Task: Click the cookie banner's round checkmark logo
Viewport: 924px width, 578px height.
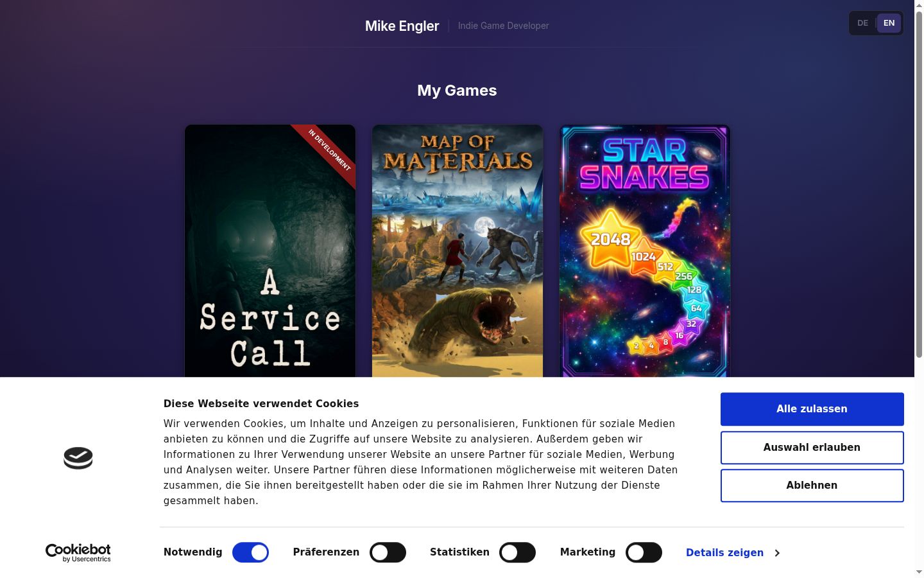Action: [x=78, y=458]
